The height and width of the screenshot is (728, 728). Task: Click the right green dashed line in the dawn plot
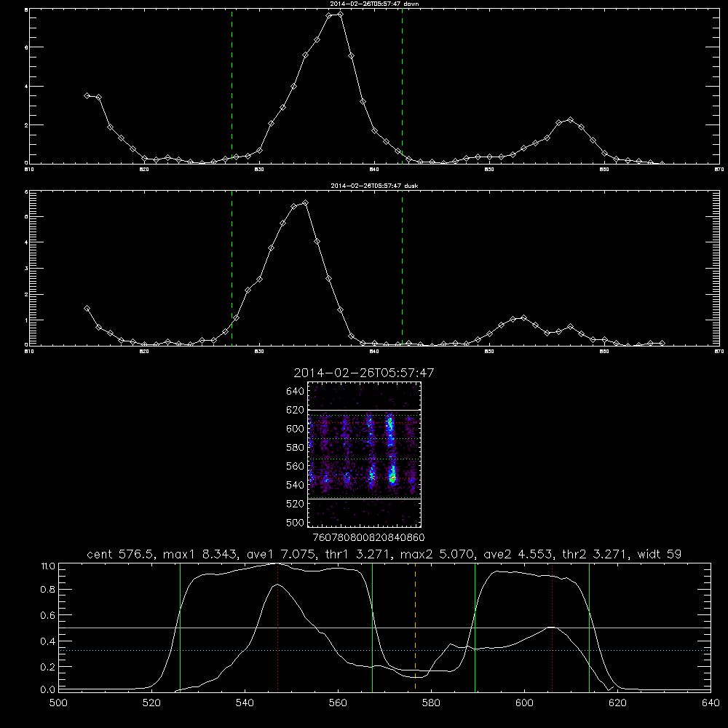coord(402,87)
